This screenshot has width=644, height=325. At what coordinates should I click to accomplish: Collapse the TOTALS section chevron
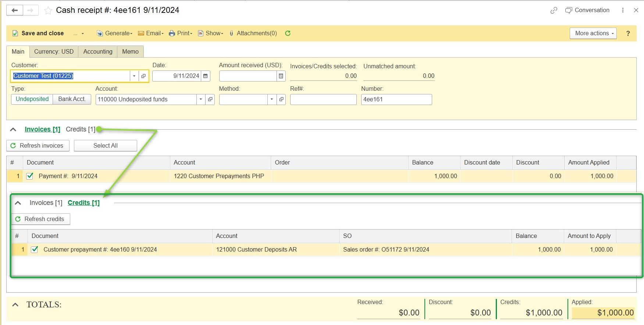click(15, 304)
